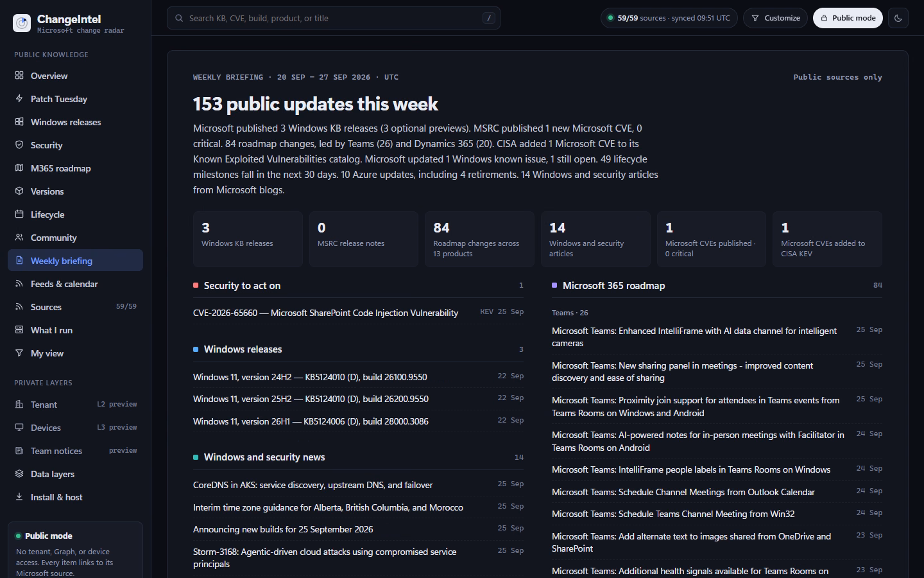Open the 0 MSRC release notes card
Viewport: 924px width, 578px height.
point(364,239)
